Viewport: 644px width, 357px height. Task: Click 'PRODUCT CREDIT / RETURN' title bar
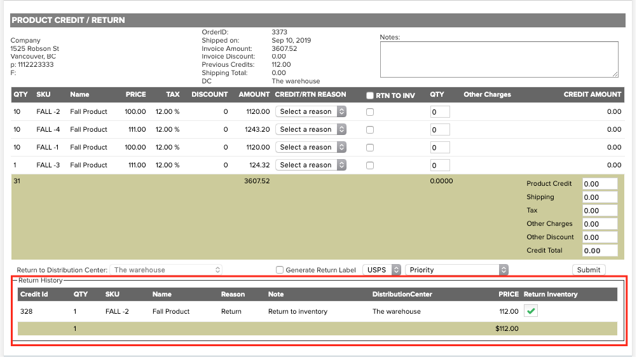[318, 20]
